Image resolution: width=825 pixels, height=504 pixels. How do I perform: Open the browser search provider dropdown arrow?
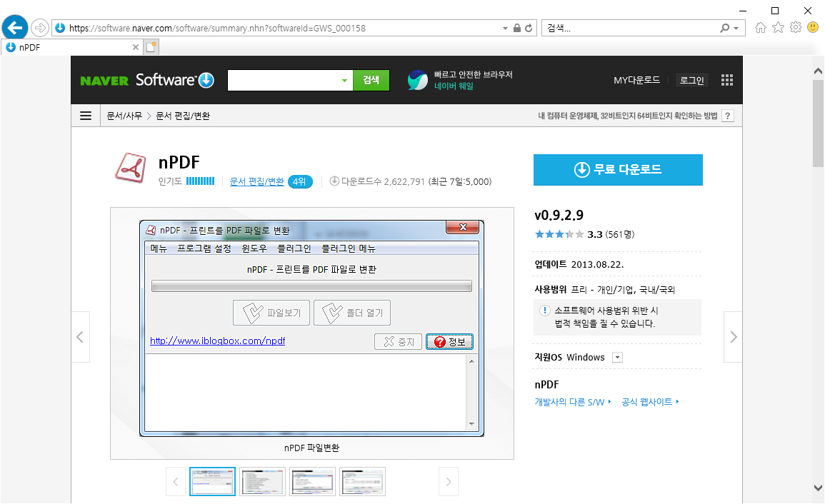[736, 28]
